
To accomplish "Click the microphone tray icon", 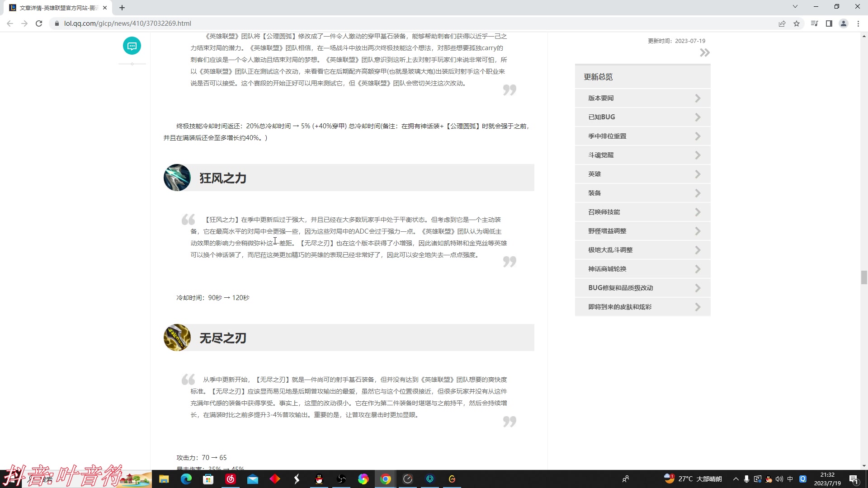I will pyautogui.click(x=746, y=479).
